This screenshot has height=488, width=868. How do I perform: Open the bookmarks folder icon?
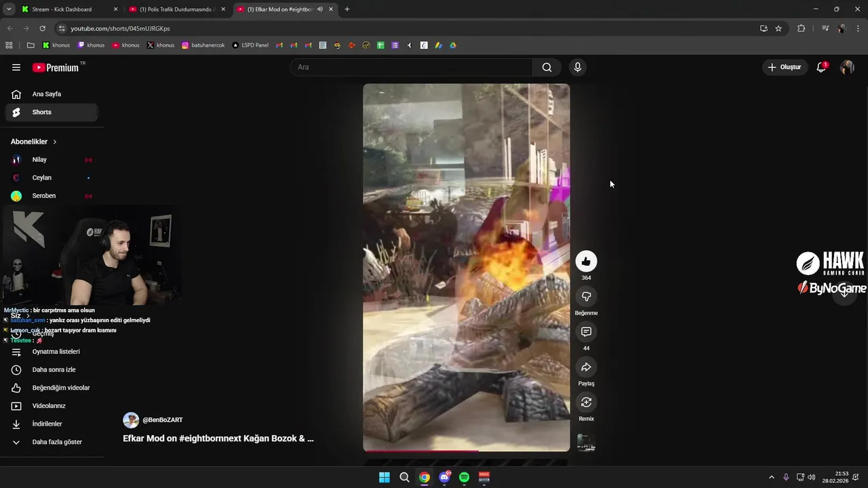tap(31, 45)
